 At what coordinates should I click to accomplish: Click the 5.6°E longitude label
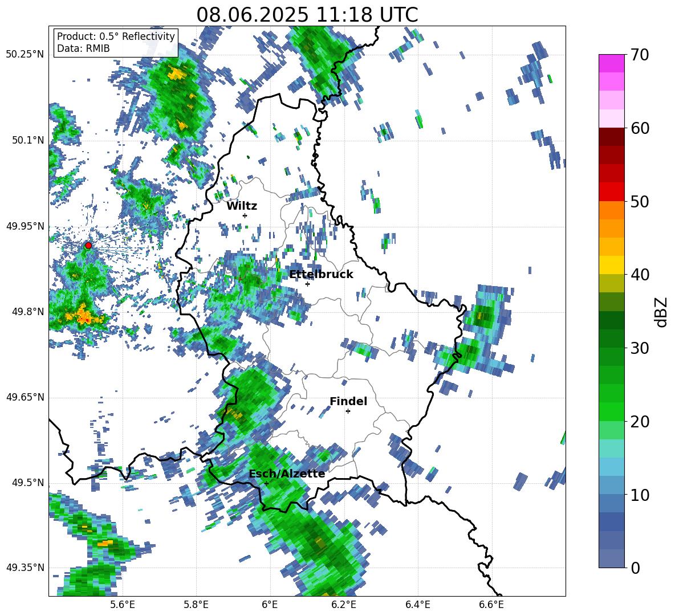click(122, 605)
